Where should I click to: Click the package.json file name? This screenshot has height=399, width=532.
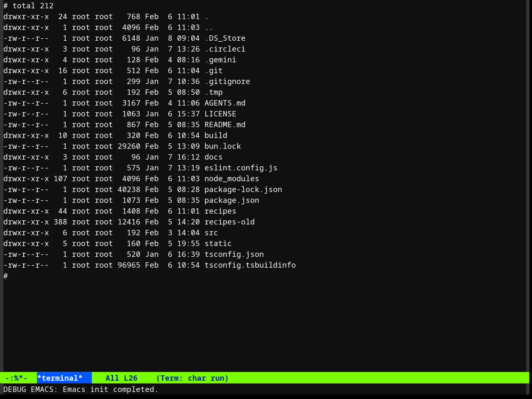232,200
